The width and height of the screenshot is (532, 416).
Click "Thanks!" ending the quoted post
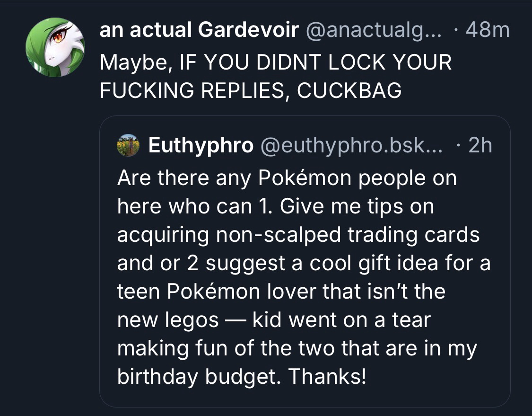pos(327,376)
